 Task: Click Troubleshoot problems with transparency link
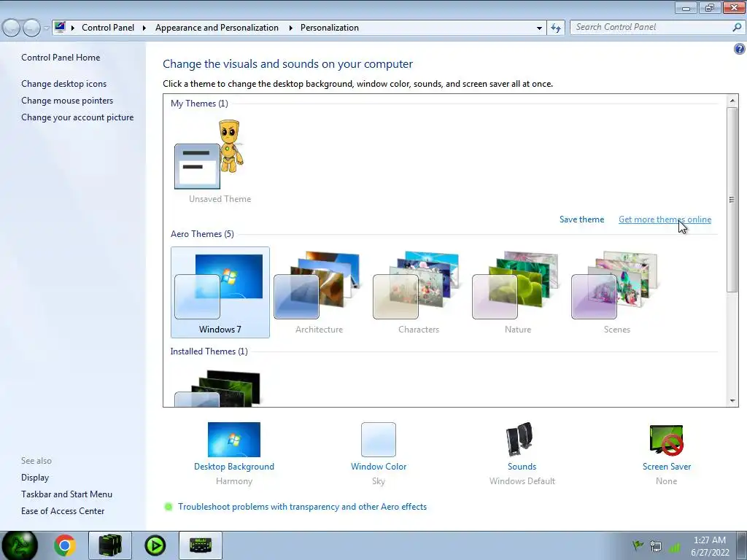click(302, 507)
